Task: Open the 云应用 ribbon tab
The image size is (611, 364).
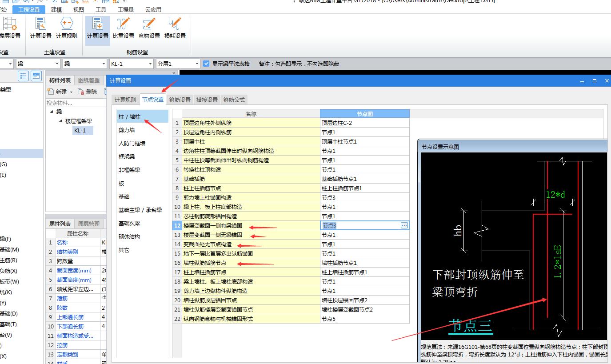Action: pyautogui.click(x=153, y=9)
